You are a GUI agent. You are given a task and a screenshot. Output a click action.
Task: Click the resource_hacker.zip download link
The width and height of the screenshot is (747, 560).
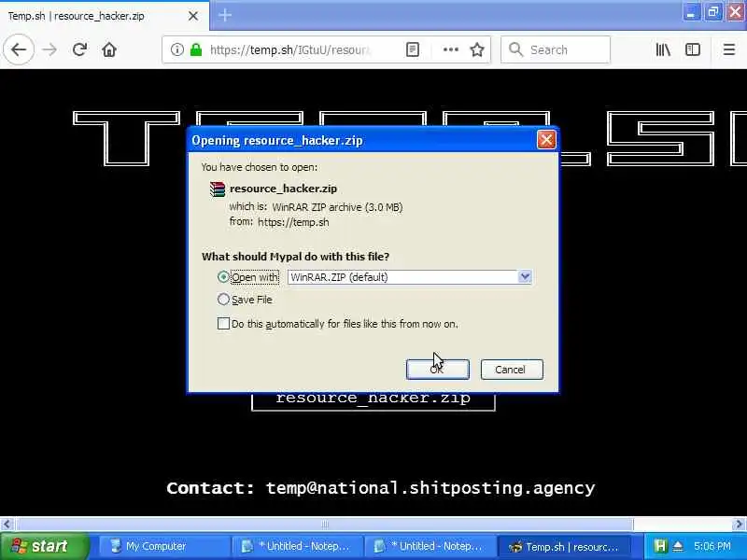click(373, 399)
